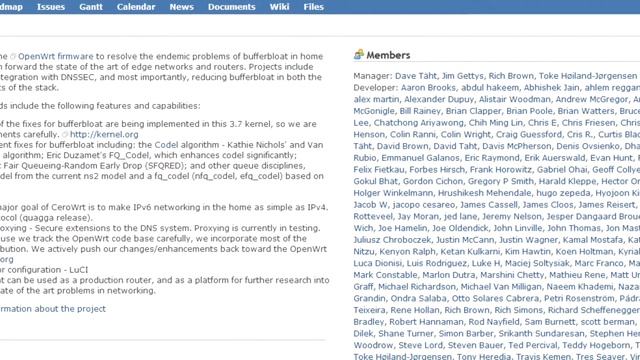Open member Dave Täht's profile
The height and width of the screenshot is (360, 640).
pos(416,76)
